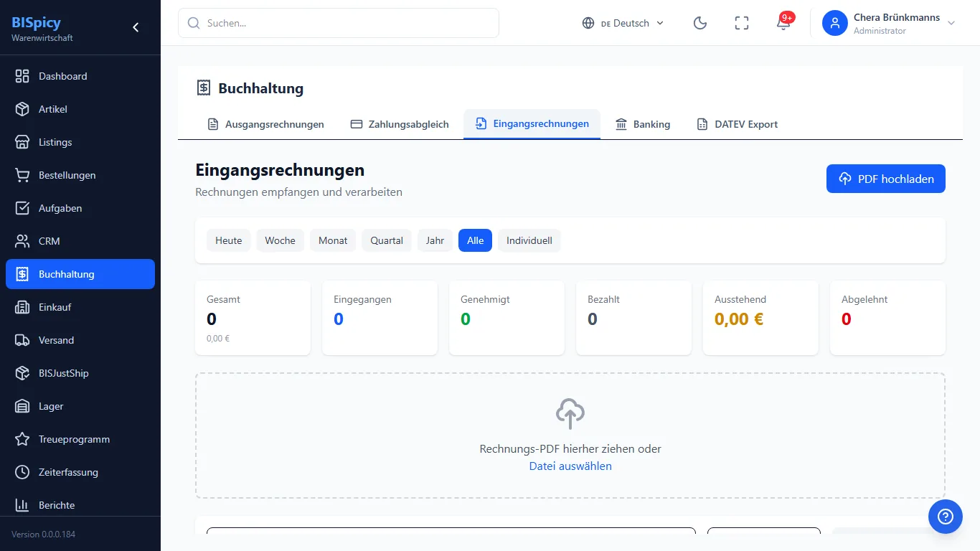Click the magnifying glass search icon
Screen dimensions: 980x551
click(x=194, y=23)
